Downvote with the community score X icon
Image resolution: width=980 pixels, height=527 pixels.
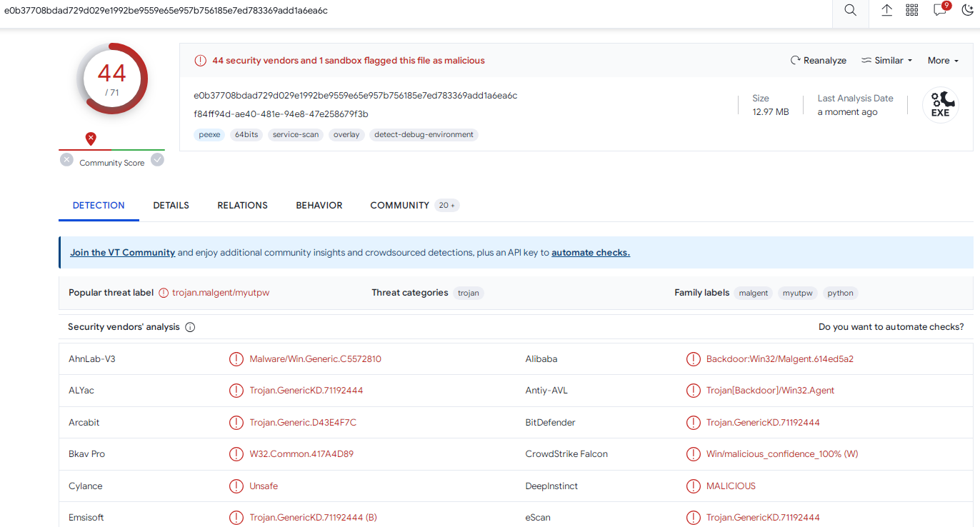pyautogui.click(x=66, y=160)
